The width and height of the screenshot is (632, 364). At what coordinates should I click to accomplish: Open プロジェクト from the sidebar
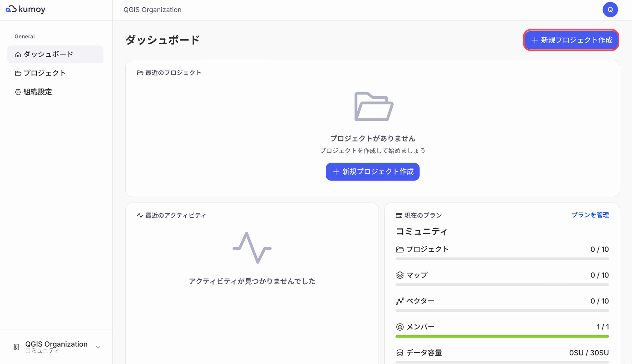pos(45,73)
